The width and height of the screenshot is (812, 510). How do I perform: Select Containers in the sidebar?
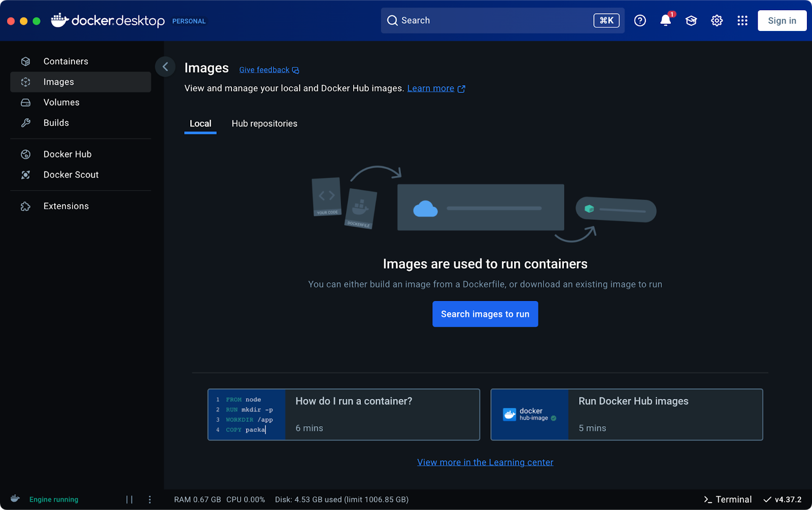coord(81,61)
